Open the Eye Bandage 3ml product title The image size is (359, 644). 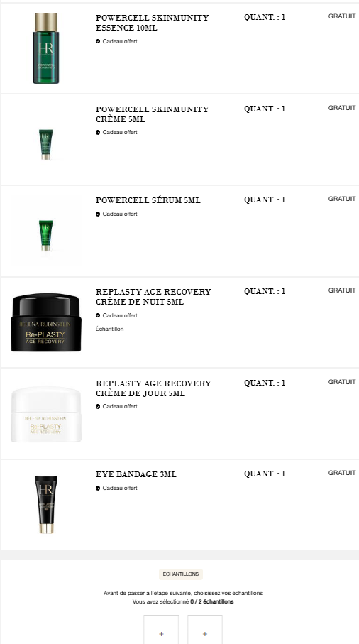click(x=136, y=474)
